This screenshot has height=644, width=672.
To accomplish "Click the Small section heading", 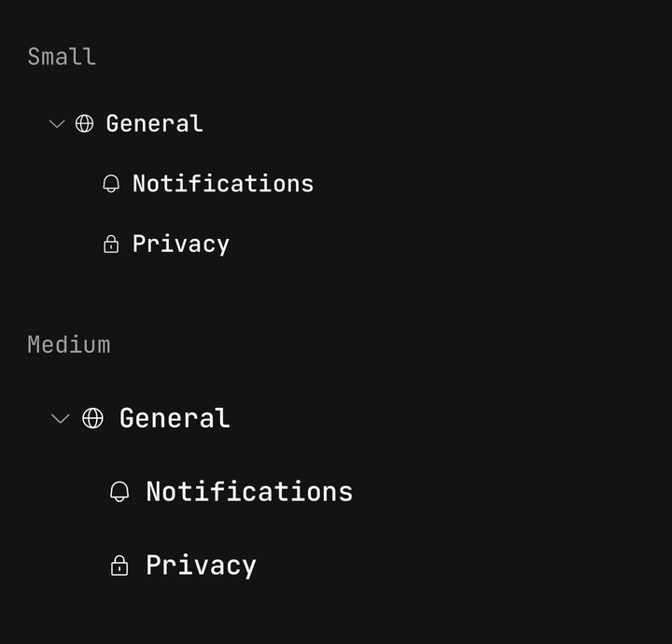I will 62,57.
